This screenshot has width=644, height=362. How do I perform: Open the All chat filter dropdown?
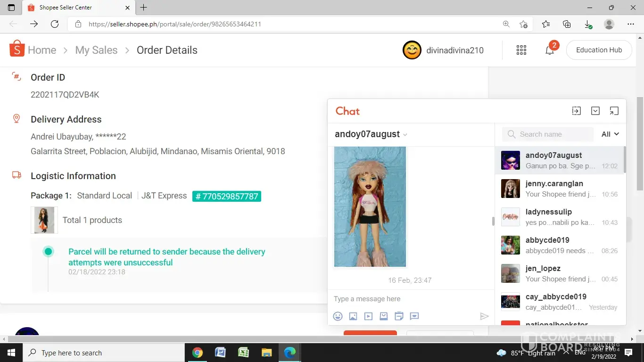click(610, 134)
